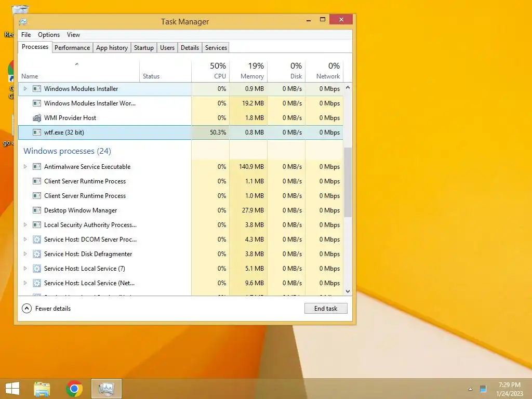Collapse with the Fewer details arrow
This screenshot has width=532, height=399.
(x=26, y=309)
